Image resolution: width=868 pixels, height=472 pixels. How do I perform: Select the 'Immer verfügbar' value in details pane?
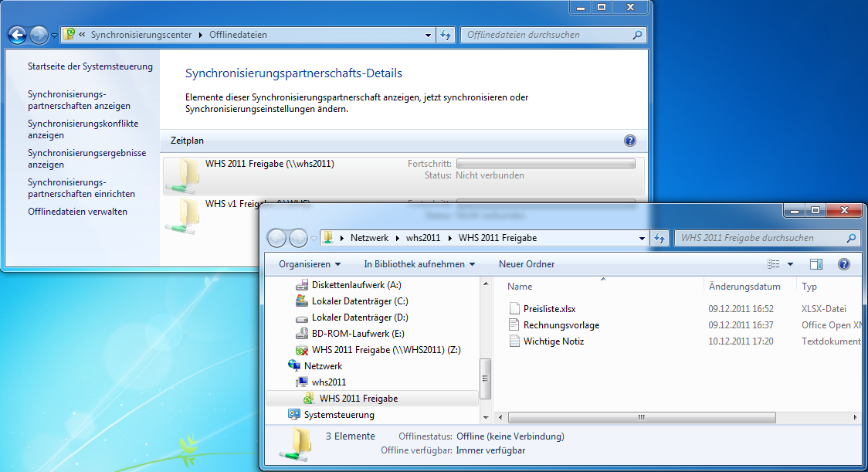[490, 451]
